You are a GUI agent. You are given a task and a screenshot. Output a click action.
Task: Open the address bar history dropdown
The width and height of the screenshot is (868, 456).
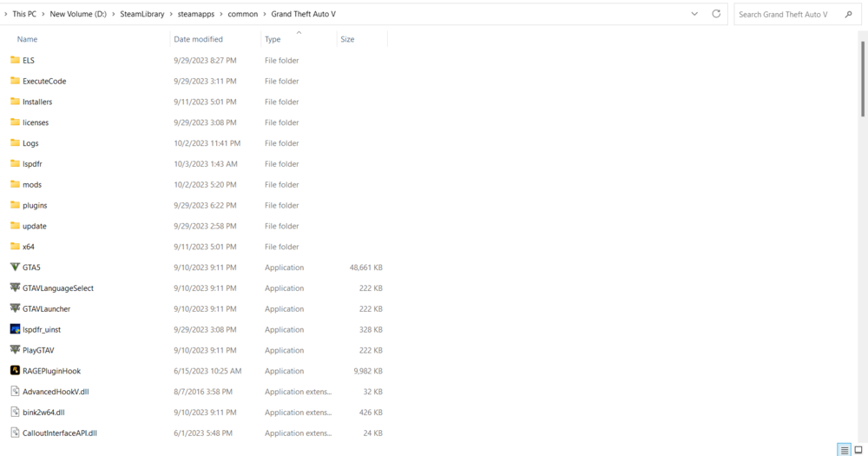pyautogui.click(x=694, y=14)
